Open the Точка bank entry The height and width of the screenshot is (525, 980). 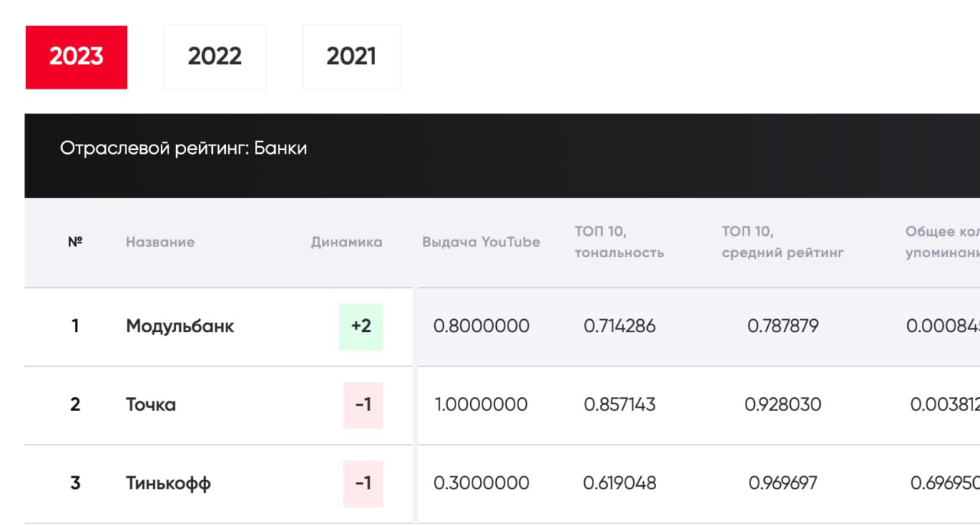pos(151,404)
